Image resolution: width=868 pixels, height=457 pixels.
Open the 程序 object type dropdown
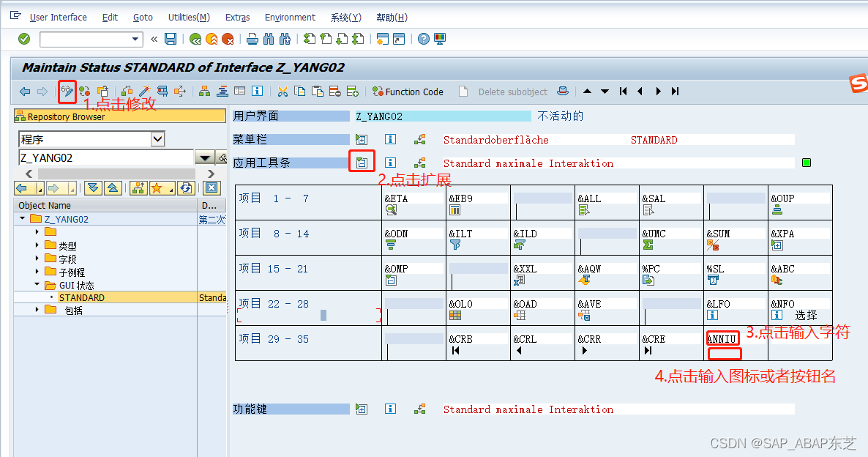(158, 138)
